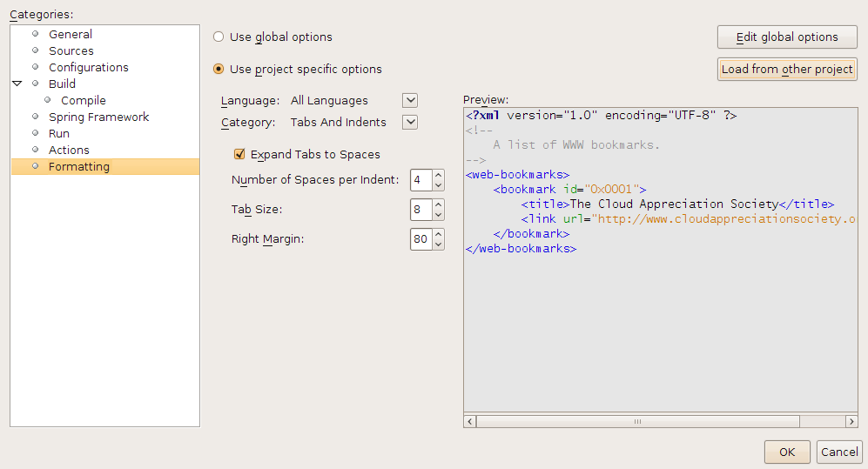Increase Number of Spaces per Indent
Screen dimensions: 868x469
(x=438, y=176)
